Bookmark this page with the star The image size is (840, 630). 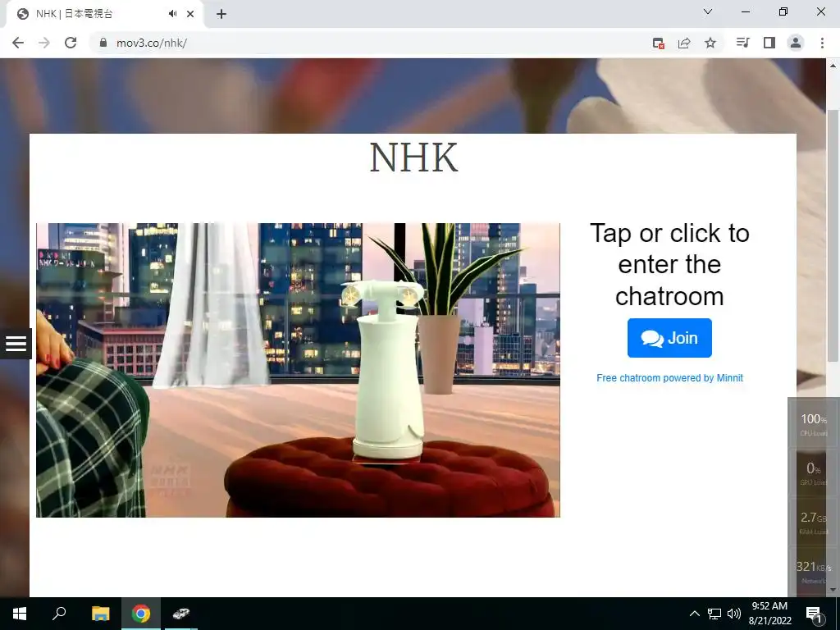[710, 43]
